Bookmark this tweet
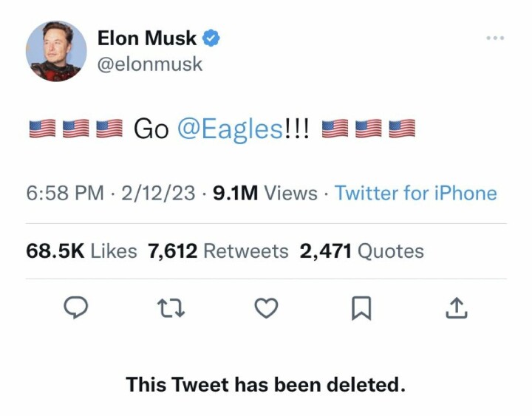The width and height of the screenshot is (532, 416). (x=361, y=309)
